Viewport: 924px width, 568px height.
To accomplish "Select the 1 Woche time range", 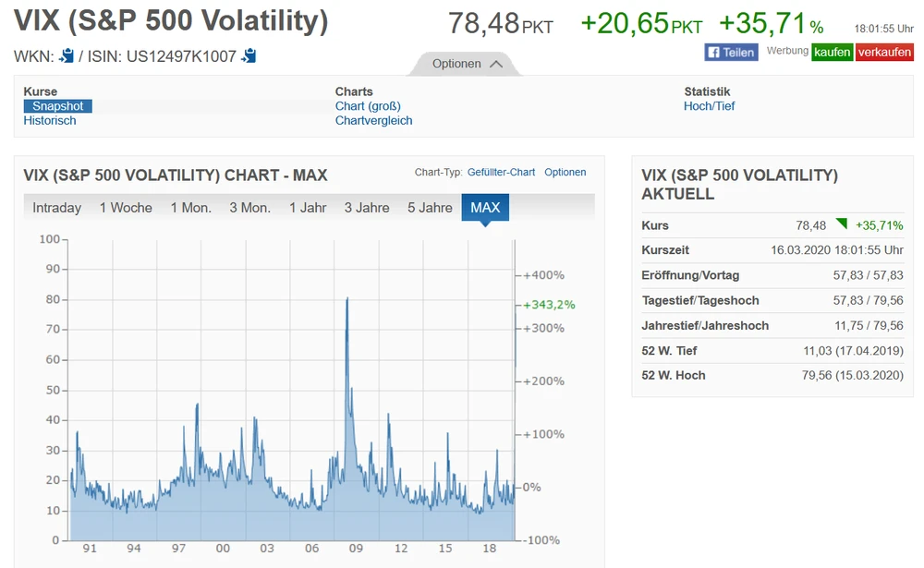I will point(126,208).
